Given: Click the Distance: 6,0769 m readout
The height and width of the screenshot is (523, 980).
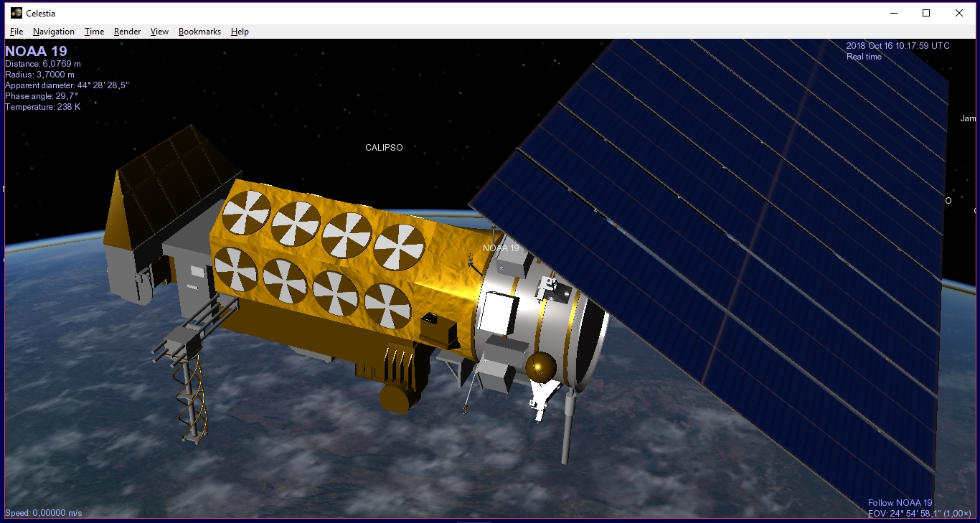Looking at the screenshot, I should (x=43, y=64).
